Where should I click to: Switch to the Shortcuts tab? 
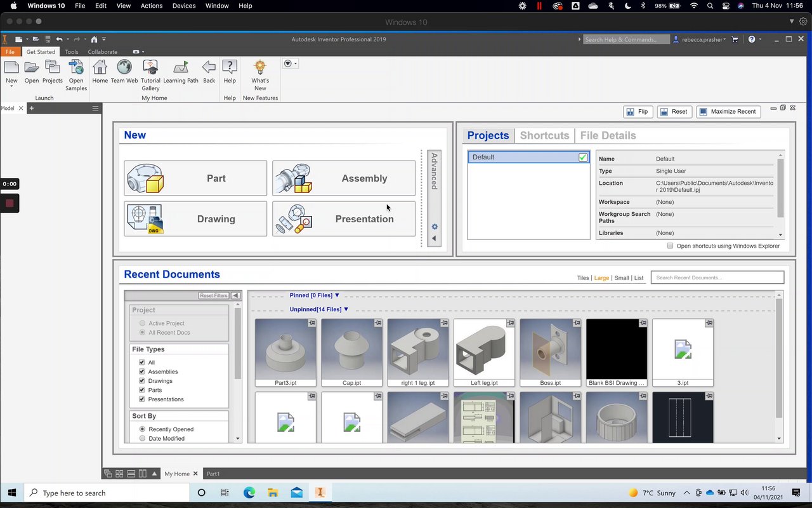pos(544,135)
